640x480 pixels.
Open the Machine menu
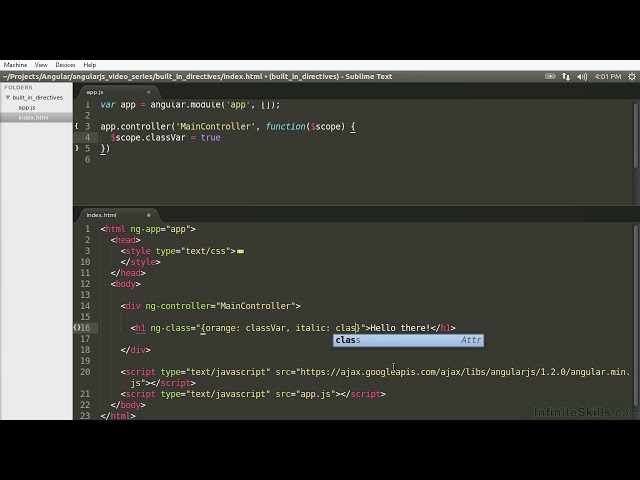(16, 65)
